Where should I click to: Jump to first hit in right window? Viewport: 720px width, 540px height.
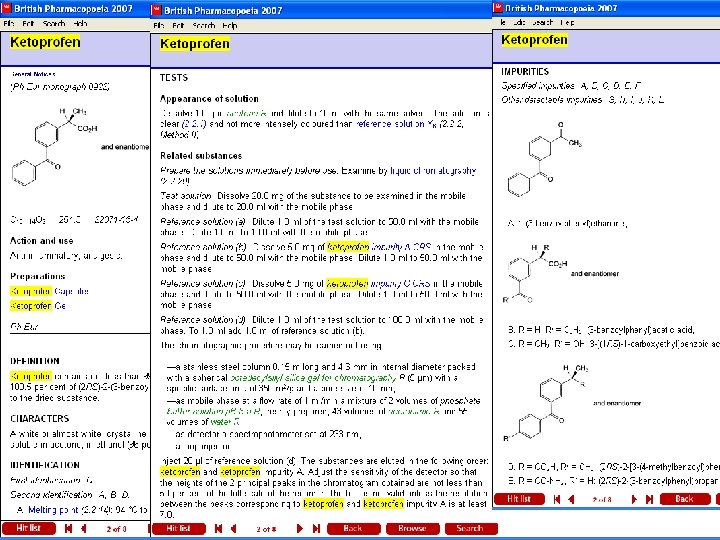(557, 499)
